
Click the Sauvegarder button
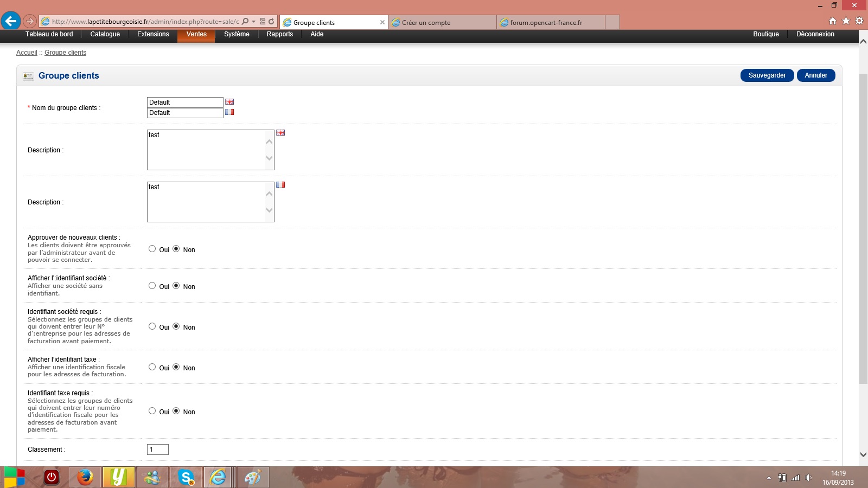767,75
